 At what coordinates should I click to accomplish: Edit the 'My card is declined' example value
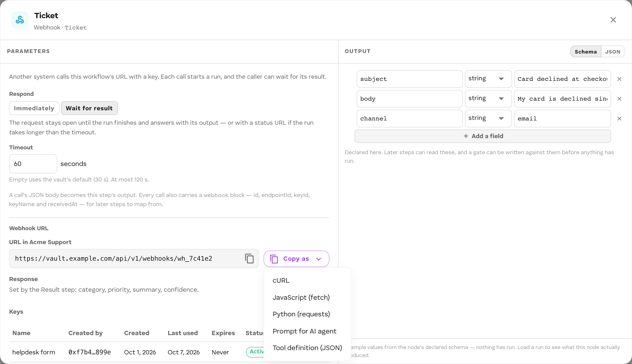563,99
